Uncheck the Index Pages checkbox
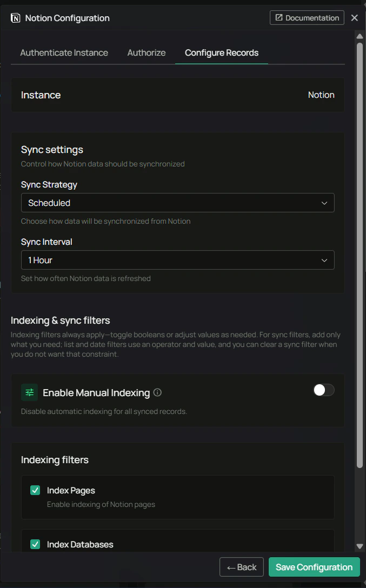Viewport: 366px width, 588px height. click(35, 490)
